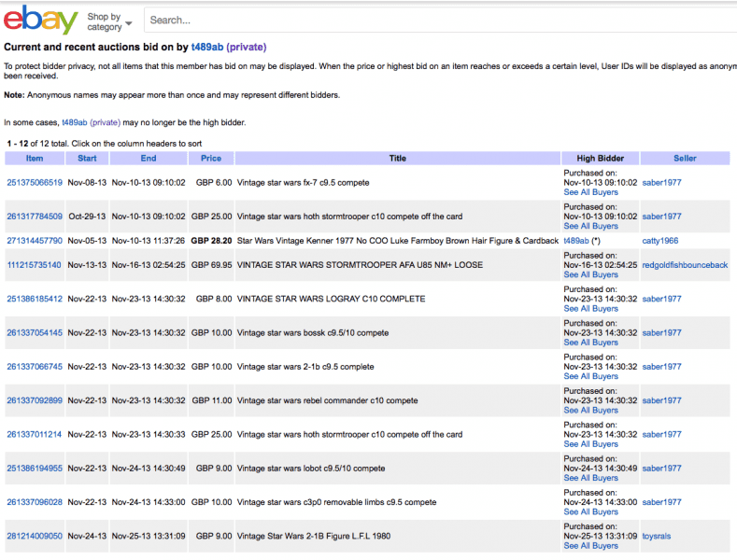View seller redgoldfishbounceback profile
The image size is (737, 560).
(x=685, y=265)
